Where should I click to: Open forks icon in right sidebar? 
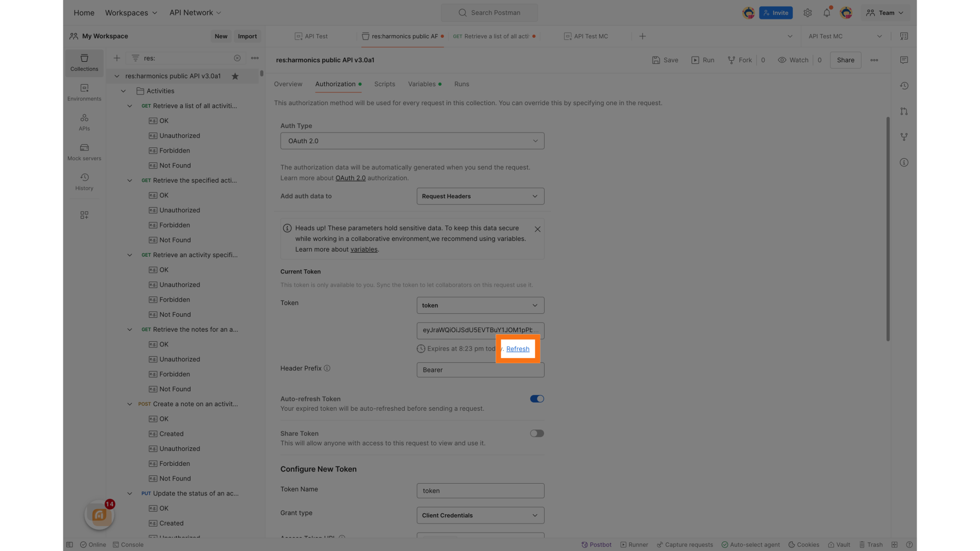904,137
